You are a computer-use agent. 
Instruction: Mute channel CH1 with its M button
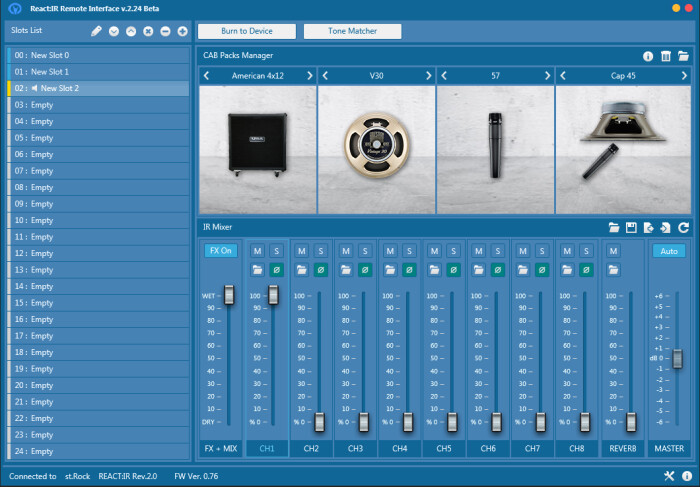tap(257, 251)
